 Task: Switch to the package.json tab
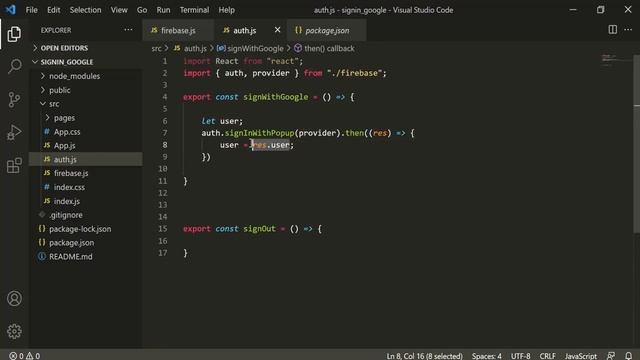327,30
